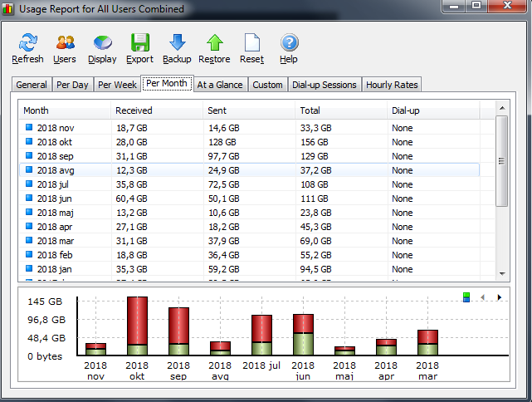The image size is (532, 402).
Task: Click the chart legend color icon
Action: coord(466,297)
